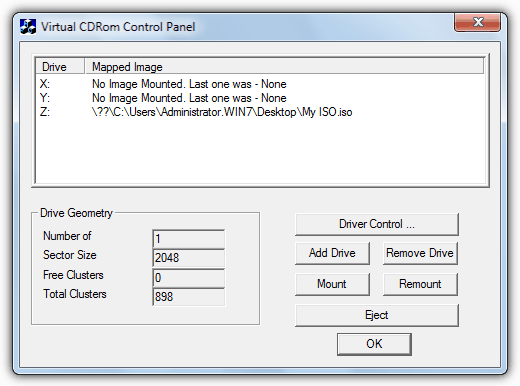This screenshot has width=520, height=386.
Task: Click the 'Sector Size' label
Action: [x=70, y=255]
